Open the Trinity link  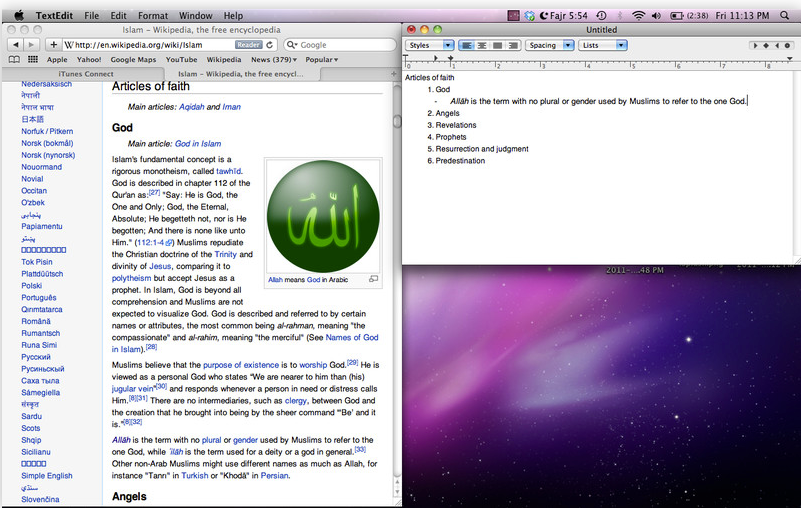pos(226,254)
